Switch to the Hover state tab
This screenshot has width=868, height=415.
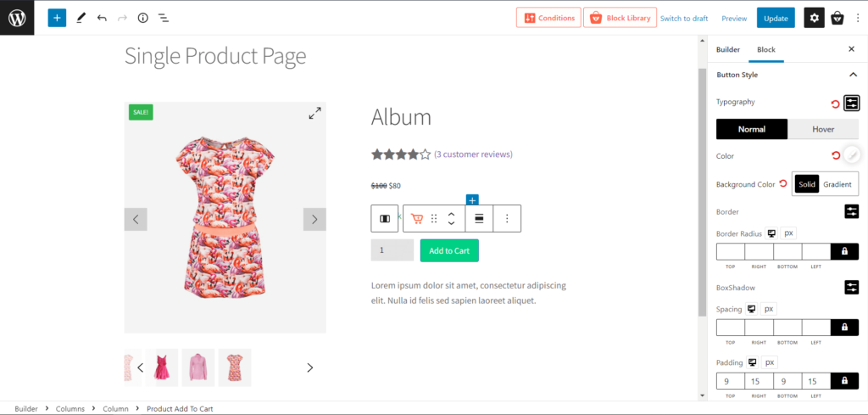(823, 129)
